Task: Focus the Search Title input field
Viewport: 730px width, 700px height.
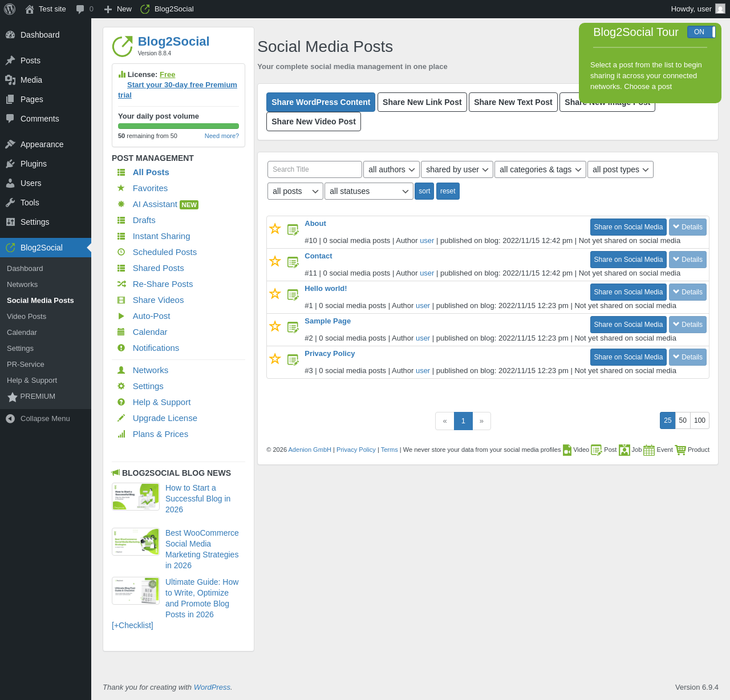Action: point(315,169)
